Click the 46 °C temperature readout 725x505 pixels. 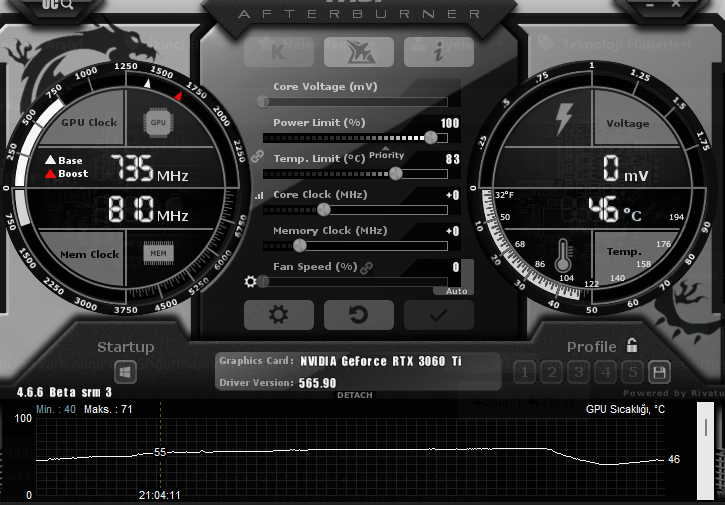[615, 209]
